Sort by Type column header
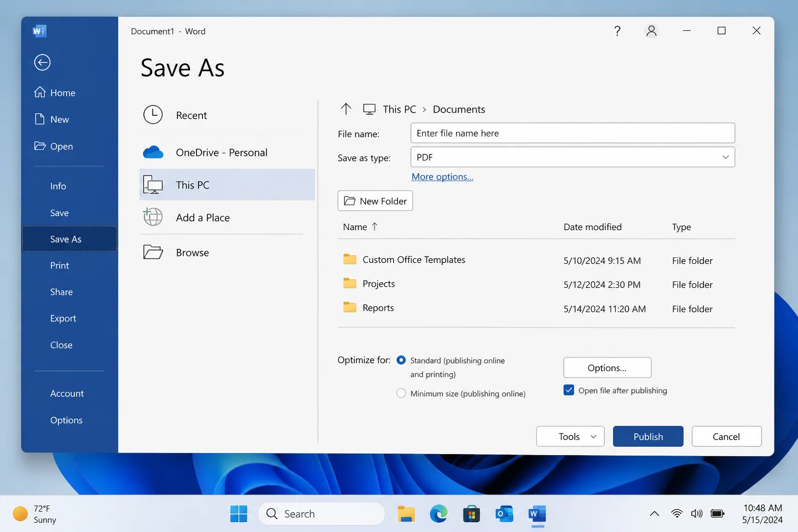 point(681,227)
